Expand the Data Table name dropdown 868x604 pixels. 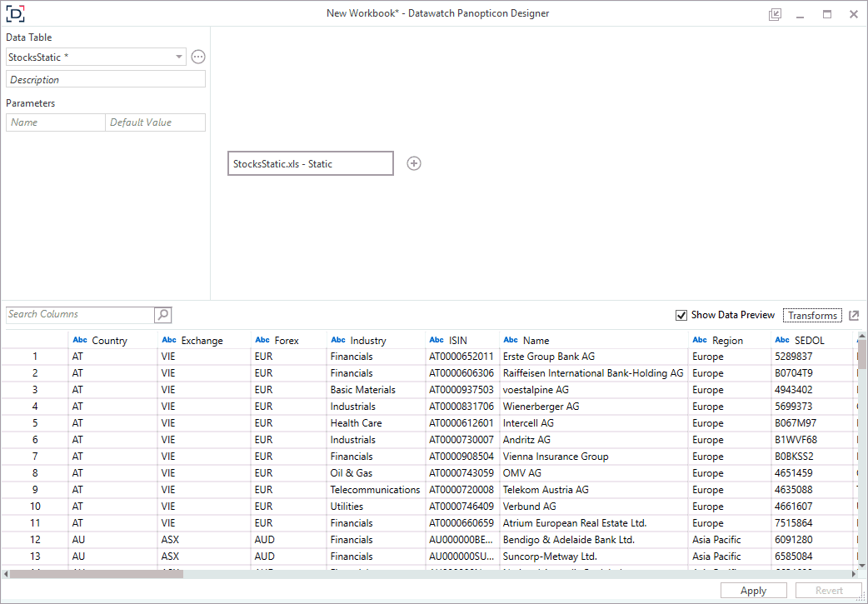click(179, 57)
